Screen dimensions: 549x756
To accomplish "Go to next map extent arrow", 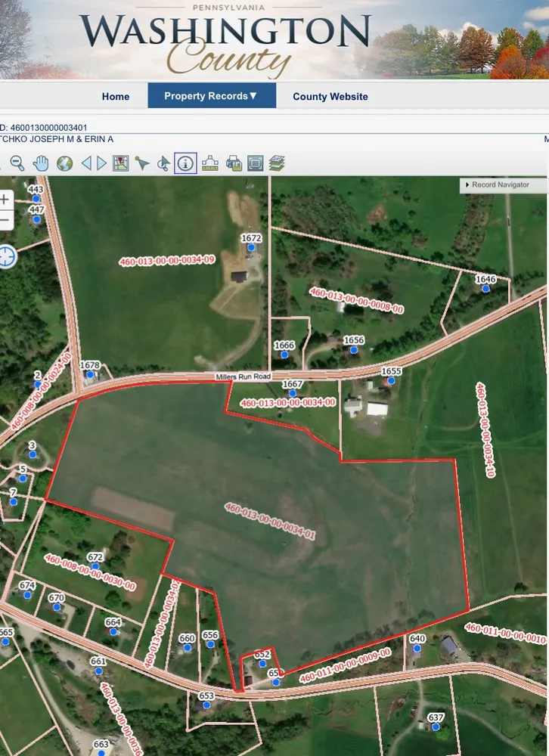I will point(102,163).
